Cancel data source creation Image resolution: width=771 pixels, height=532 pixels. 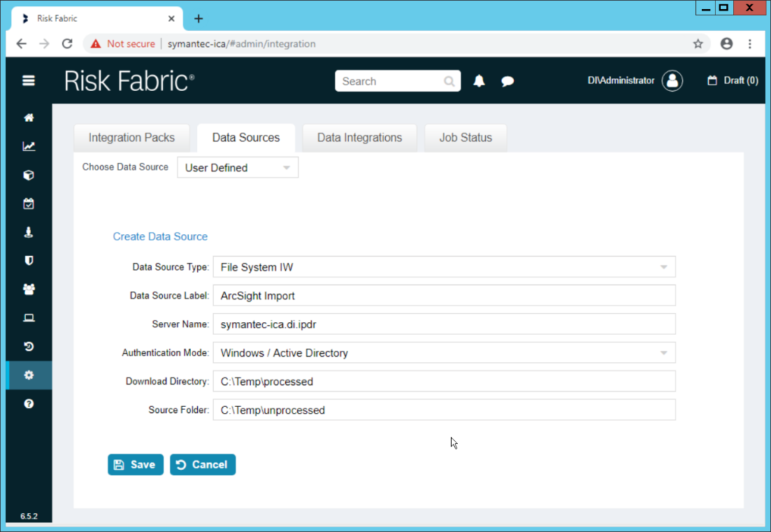click(x=203, y=465)
